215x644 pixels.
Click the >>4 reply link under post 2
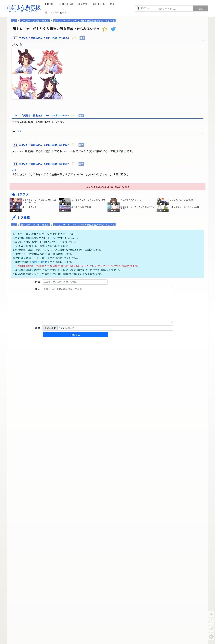click(19, 131)
